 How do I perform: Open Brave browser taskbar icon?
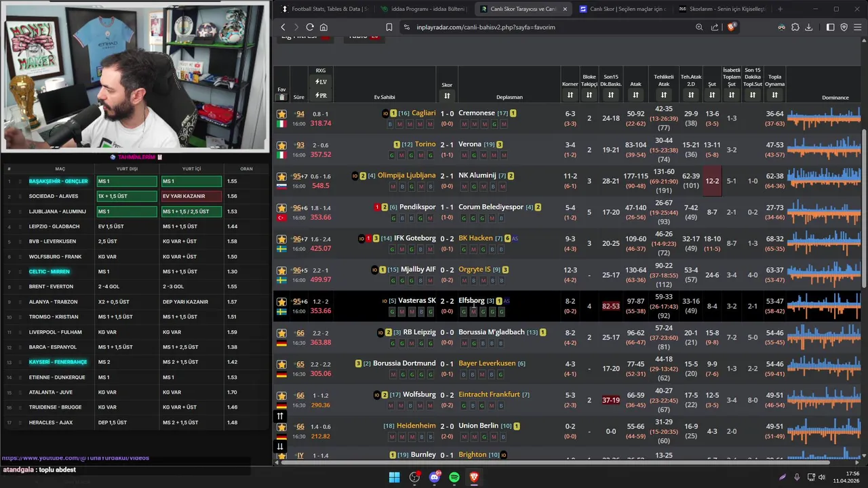click(x=474, y=477)
